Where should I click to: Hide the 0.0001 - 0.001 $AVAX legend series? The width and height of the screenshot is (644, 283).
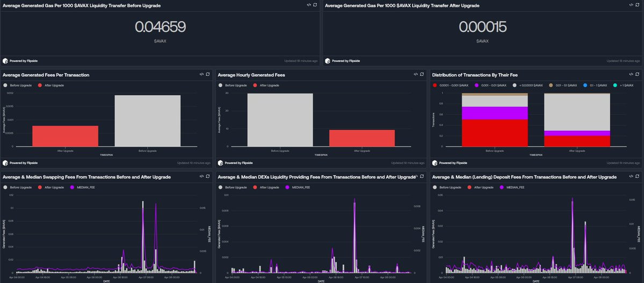click(451, 85)
